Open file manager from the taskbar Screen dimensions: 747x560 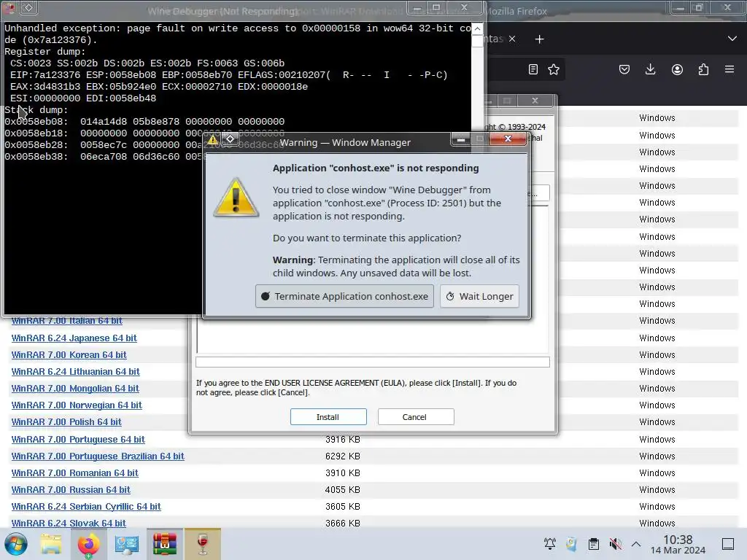click(51, 544)
